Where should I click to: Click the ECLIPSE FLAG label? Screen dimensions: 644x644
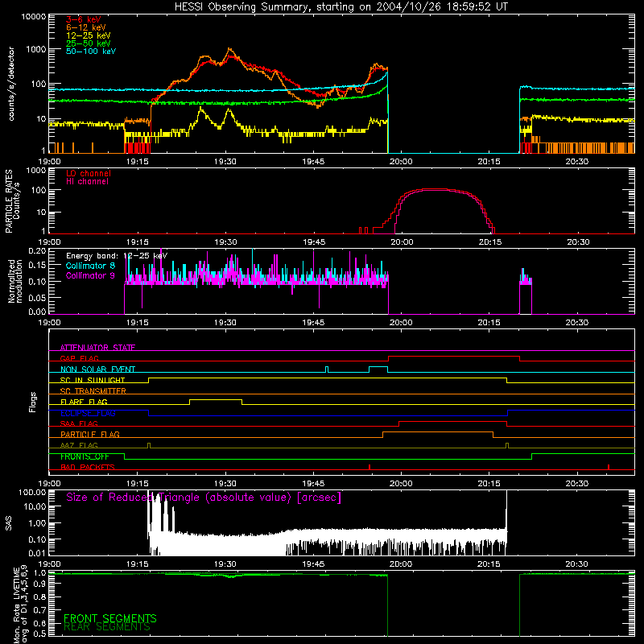pyautogui.click(x=88, y=413)
